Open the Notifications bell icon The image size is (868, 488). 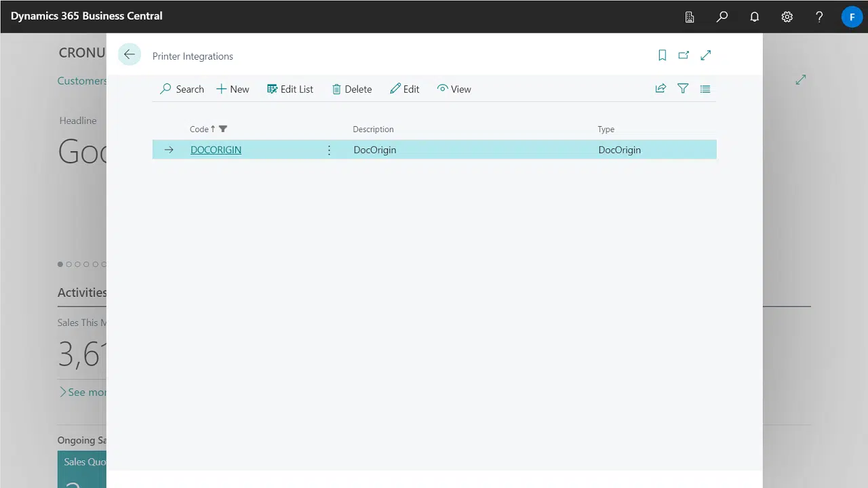(x=754, y=16)
